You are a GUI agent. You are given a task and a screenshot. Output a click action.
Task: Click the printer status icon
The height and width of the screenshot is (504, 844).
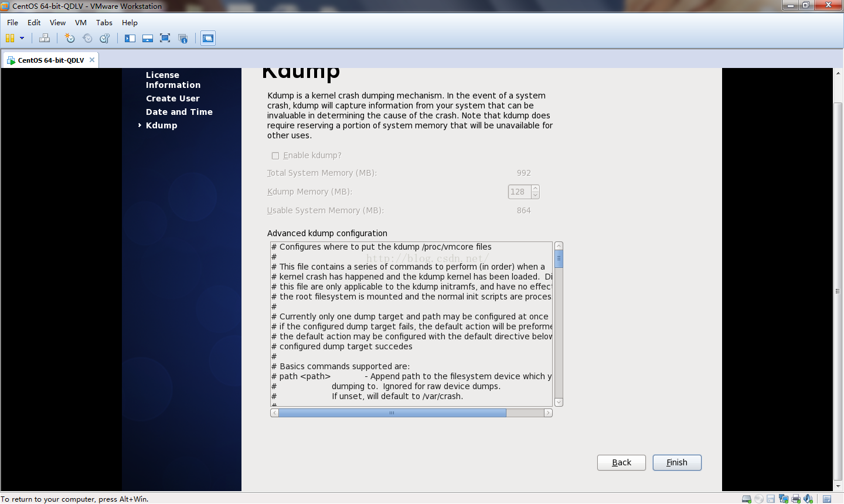796,499
